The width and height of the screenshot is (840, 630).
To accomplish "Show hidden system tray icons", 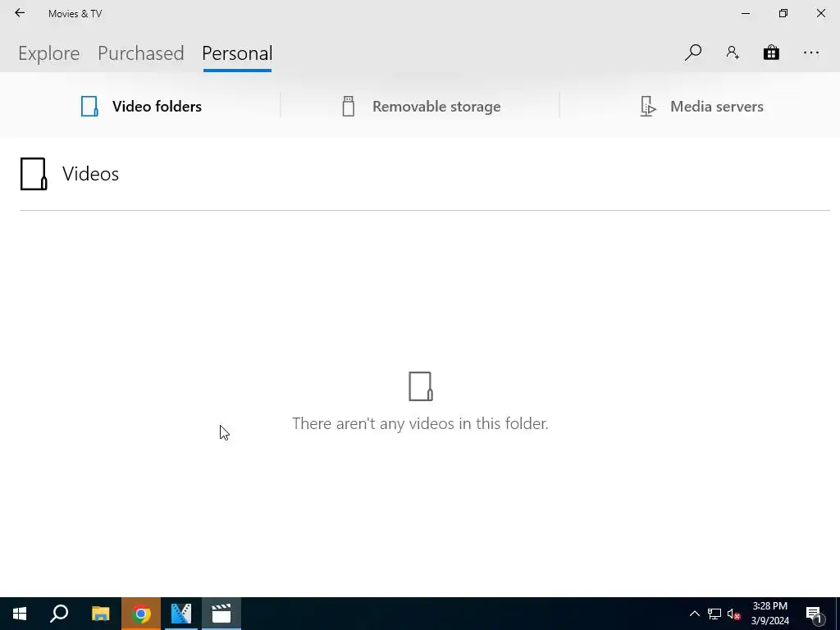I will pyautogui.click(x=694, y=614).
